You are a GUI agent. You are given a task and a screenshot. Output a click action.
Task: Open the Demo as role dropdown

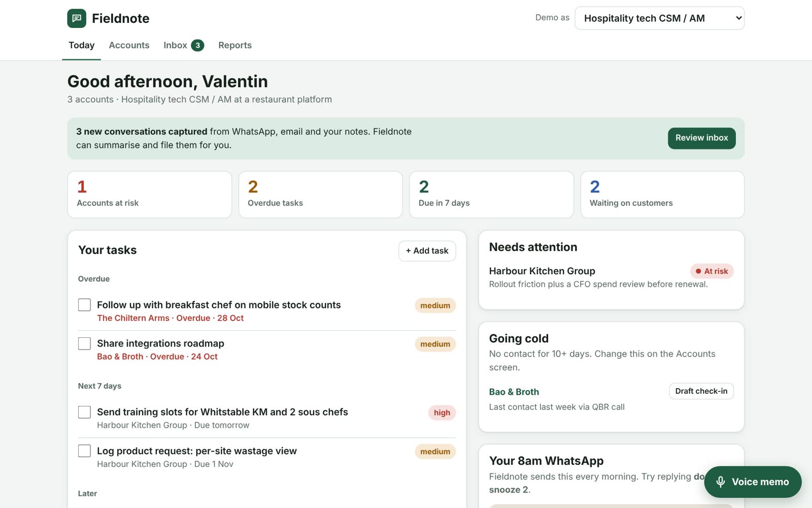pos(659,18)
